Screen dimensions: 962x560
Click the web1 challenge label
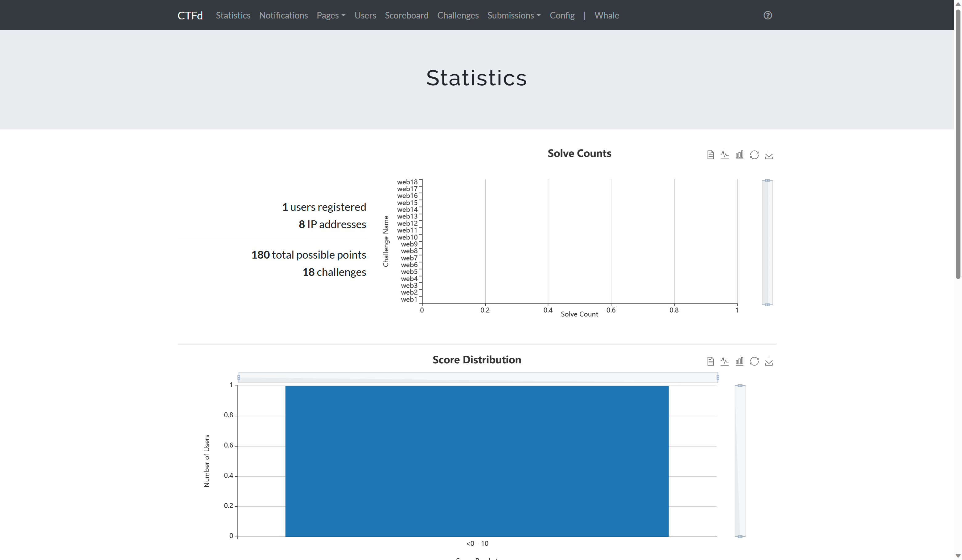pos(409,300)
